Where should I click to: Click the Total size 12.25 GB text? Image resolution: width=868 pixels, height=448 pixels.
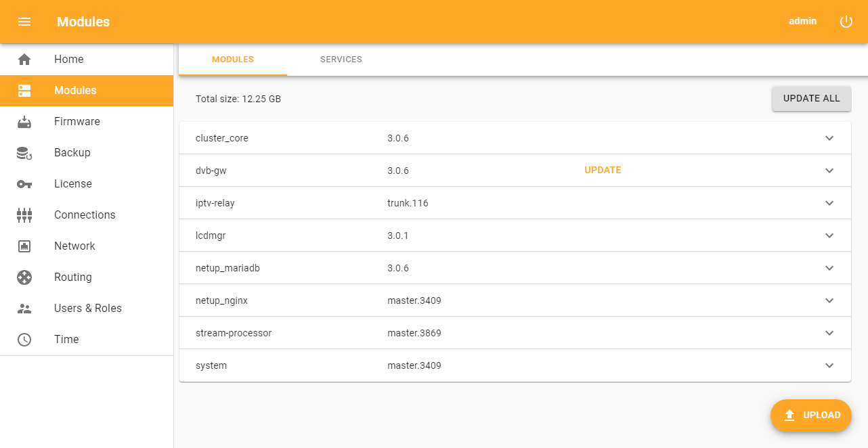coord(238,99)
